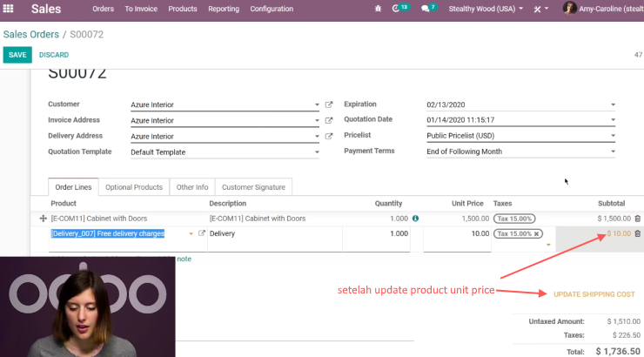
Task: Click UPDATE SHIPPING COST link
Action: coord(594,294)
